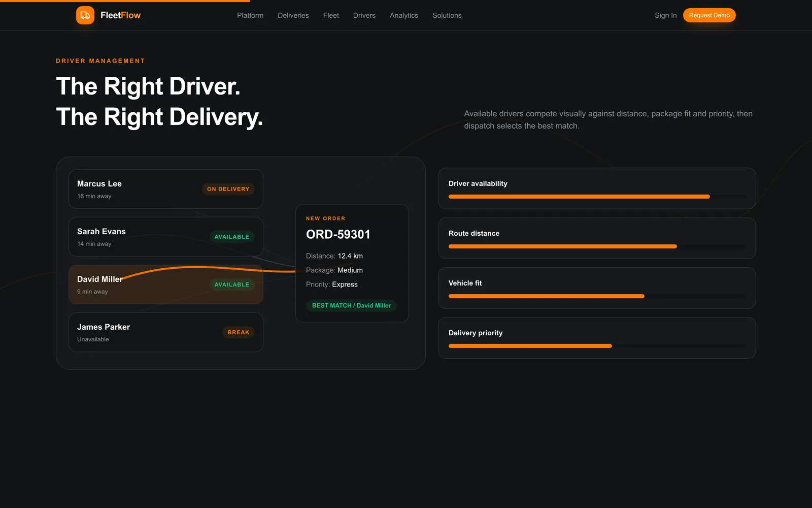
Task: Click the 'Unavailable' status text
Action: [x=93, y=339]
